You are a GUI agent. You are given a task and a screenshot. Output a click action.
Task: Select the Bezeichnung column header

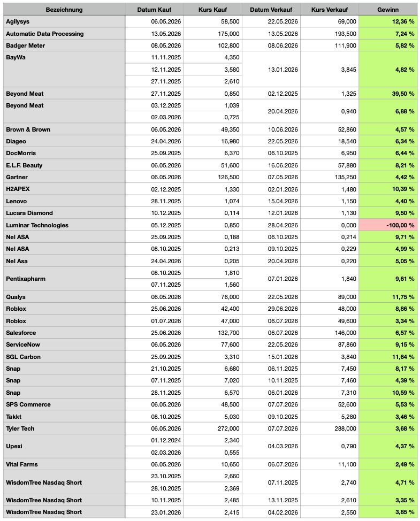[64, 10]
